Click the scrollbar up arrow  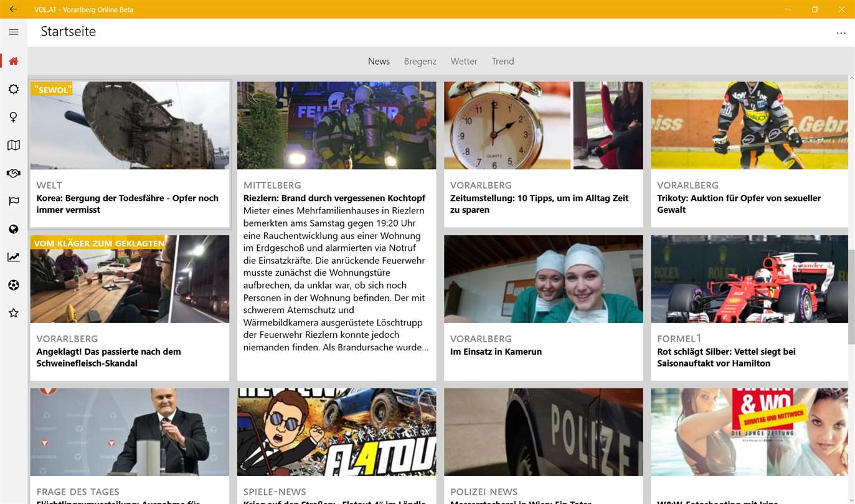click(851, 79)
